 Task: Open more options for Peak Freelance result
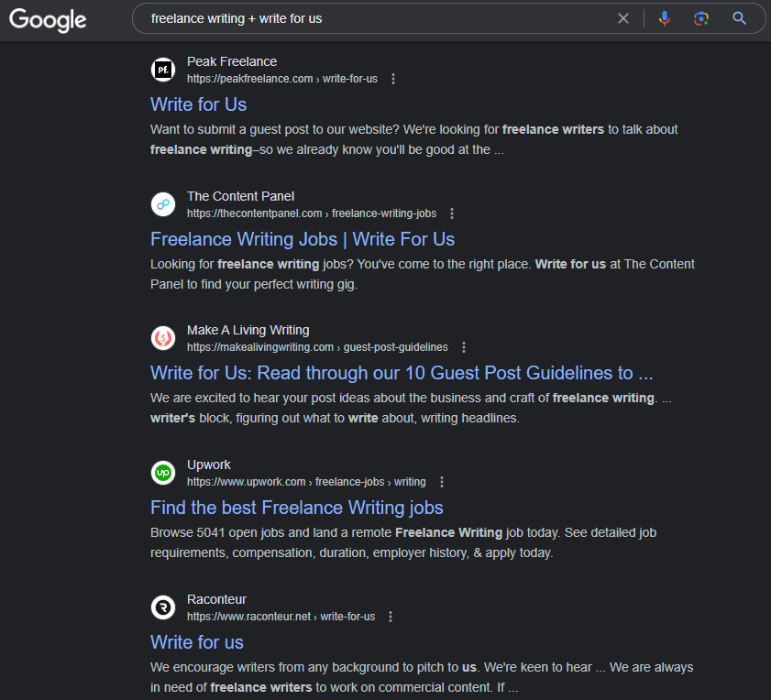tap(393, 79)
